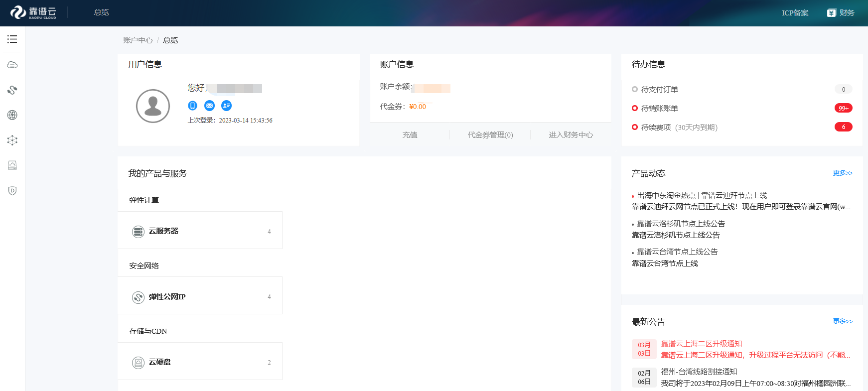Open the globe network sidebar icon

point(12,115)
